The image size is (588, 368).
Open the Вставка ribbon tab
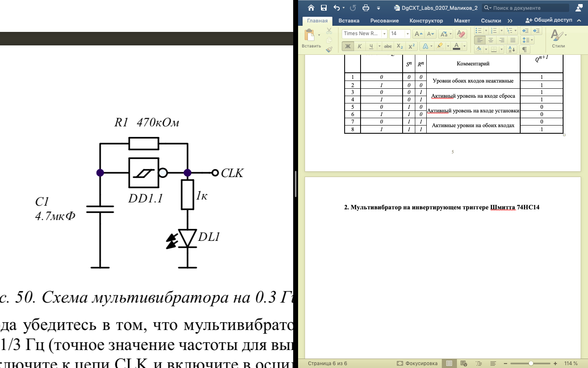pos(349,20)
